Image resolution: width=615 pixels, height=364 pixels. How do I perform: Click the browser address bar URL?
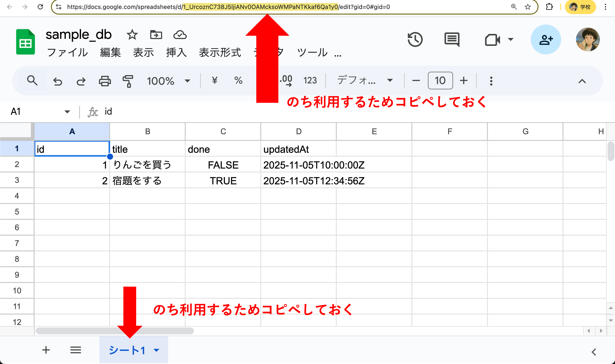(228, 7)
